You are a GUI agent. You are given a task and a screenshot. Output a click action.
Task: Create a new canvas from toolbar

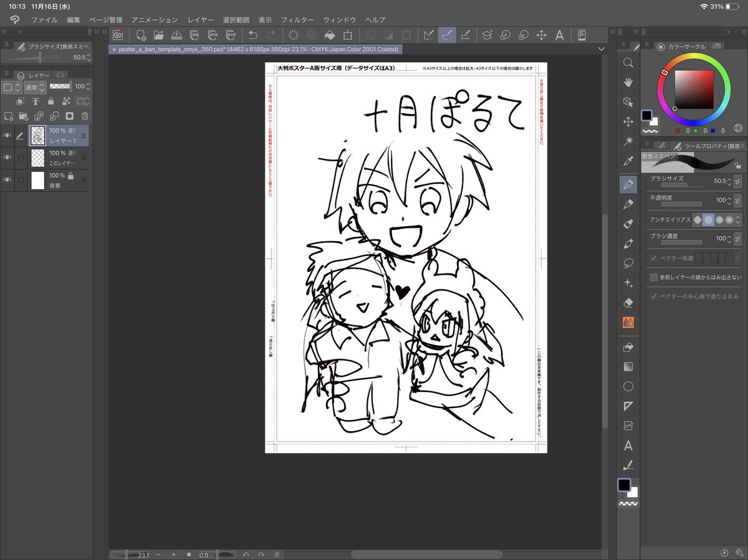coord(141,35)
